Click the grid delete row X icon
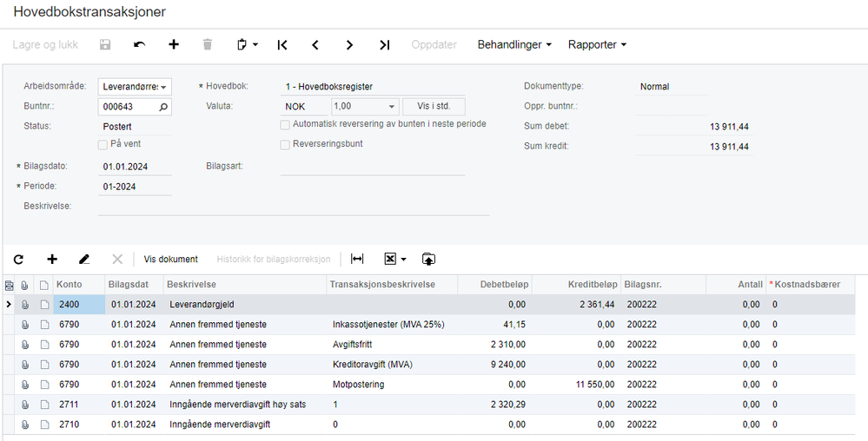The width and height of the screenshot is (868, 441). click(117, 259)
